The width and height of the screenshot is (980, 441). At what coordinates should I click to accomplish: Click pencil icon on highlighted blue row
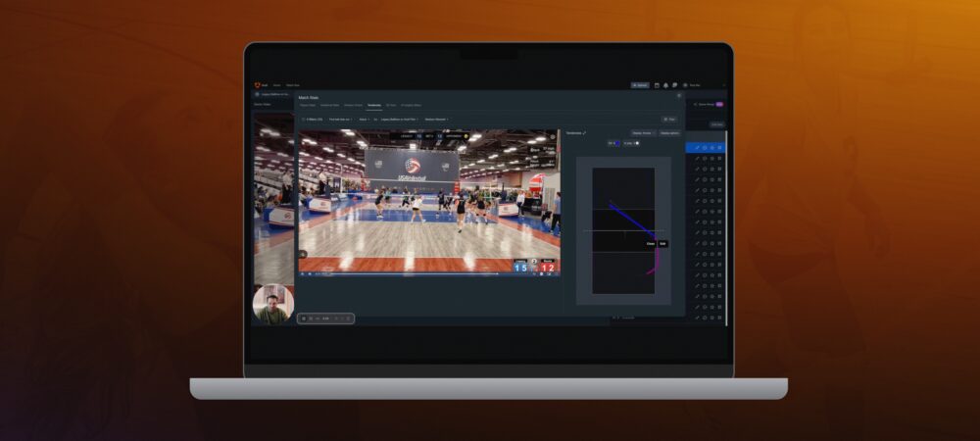pyautogui.click(x=697, y=148)
